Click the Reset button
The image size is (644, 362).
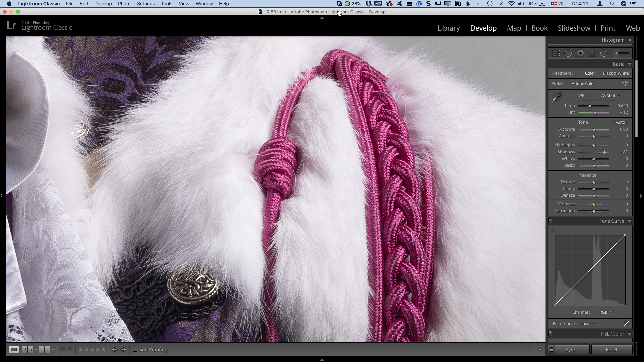tap(611, 350)
